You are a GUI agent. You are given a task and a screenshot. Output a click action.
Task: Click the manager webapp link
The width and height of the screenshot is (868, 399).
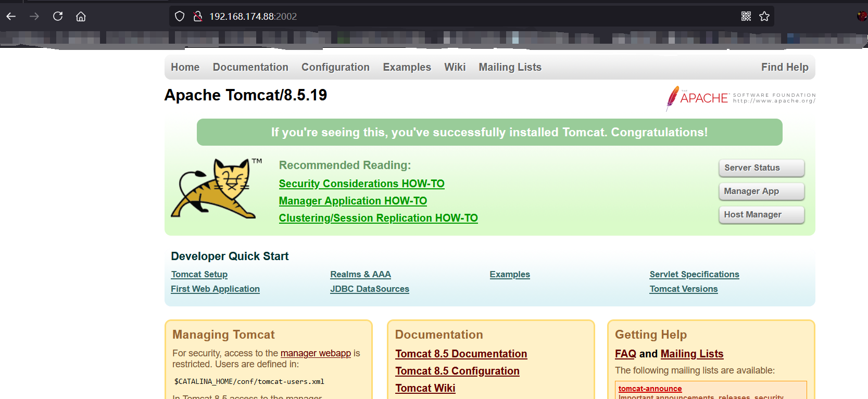[316, 353]
